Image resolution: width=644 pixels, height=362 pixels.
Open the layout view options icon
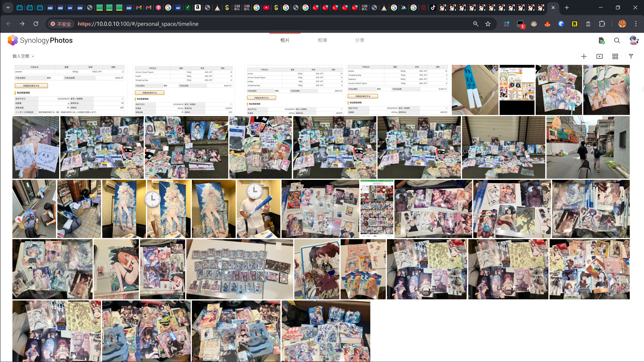pos(615,56)
